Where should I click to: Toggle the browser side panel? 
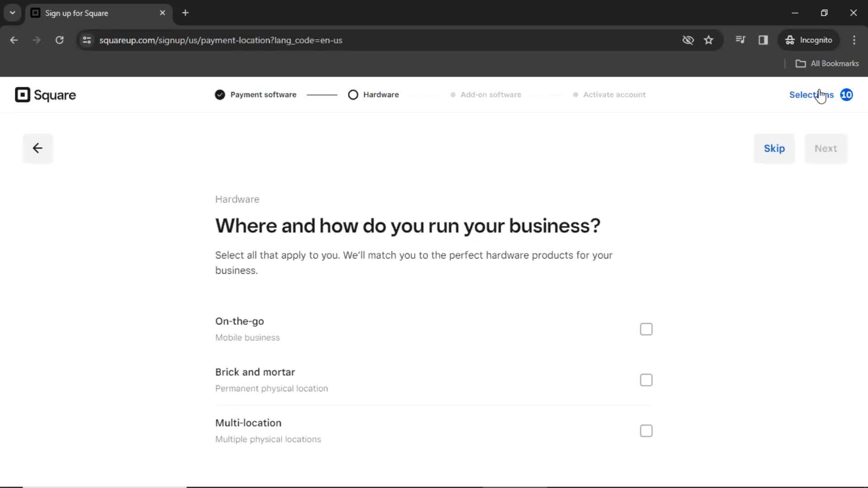point(763,40)
